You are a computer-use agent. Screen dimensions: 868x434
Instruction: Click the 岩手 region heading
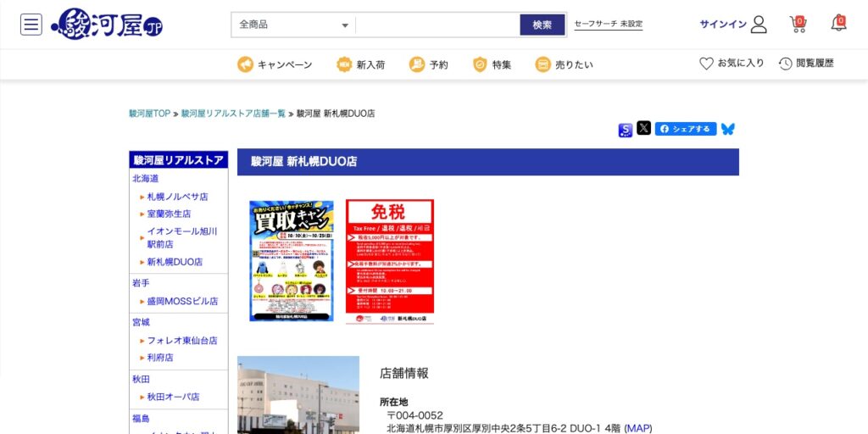[141, 283]
